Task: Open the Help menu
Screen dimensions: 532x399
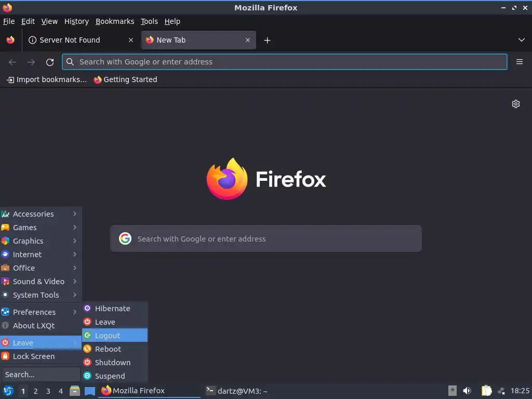Action: click(x=172, y=21)
